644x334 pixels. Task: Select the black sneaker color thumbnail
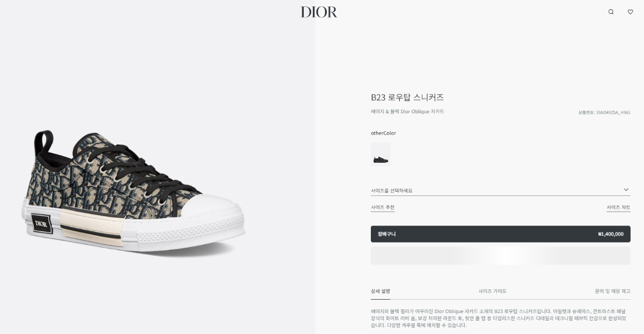pos(380,154)
